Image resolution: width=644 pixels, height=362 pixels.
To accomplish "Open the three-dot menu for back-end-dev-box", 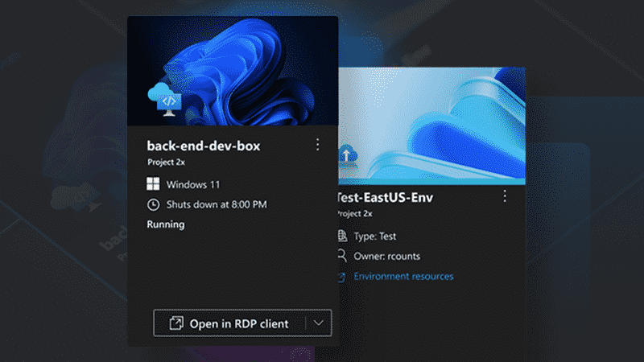I will click(317, 145).
